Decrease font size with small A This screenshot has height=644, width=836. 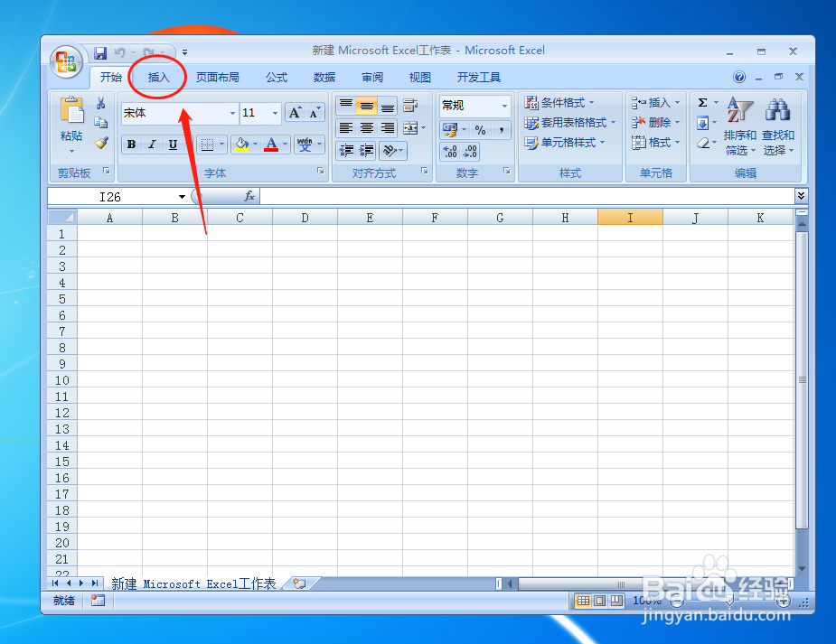tap(315, 112)
